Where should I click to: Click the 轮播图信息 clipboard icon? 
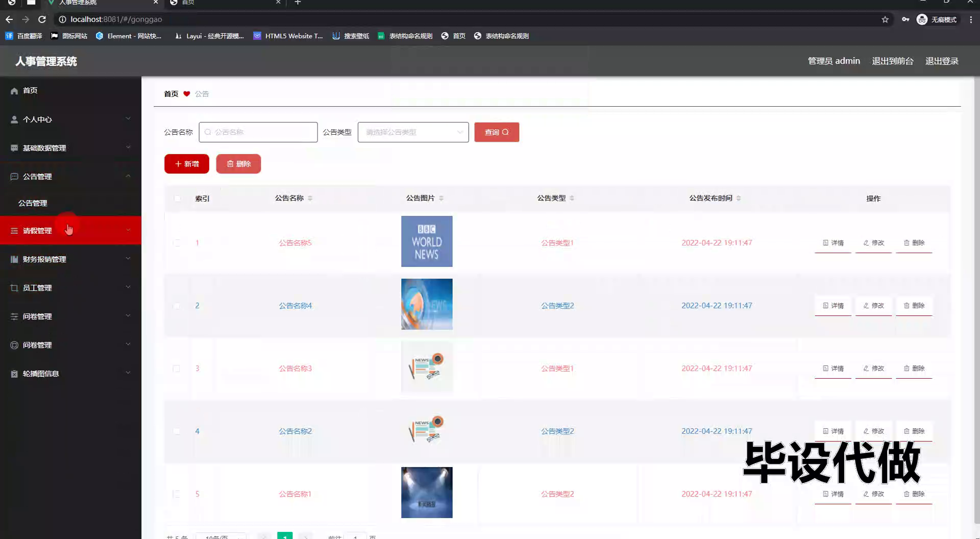coord(14,374)
